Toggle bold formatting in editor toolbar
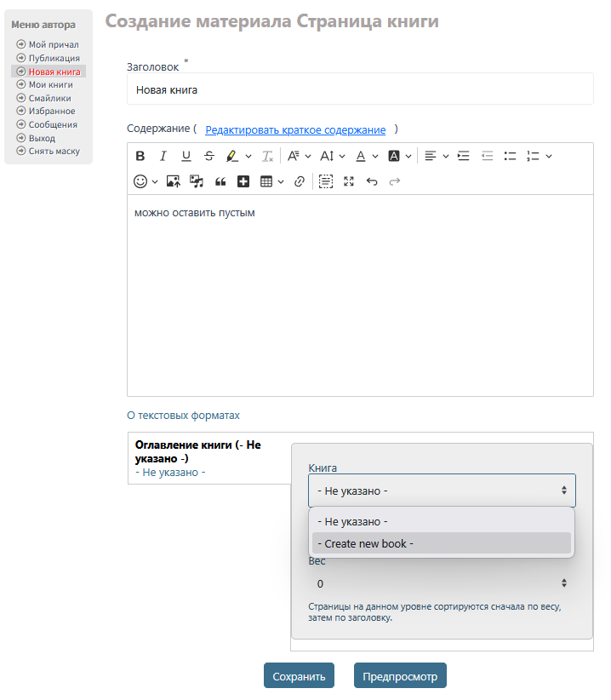611x700 pixels. tap(140, 156)
